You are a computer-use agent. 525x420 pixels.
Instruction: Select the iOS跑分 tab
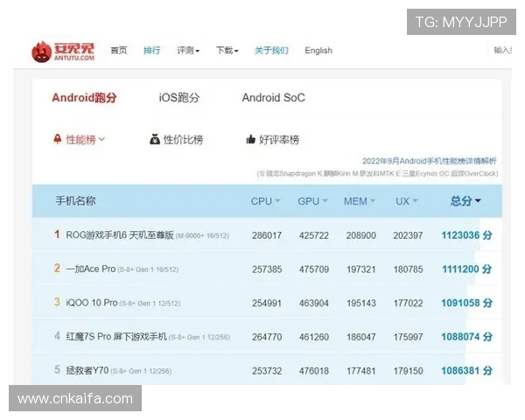click(179, 97)
